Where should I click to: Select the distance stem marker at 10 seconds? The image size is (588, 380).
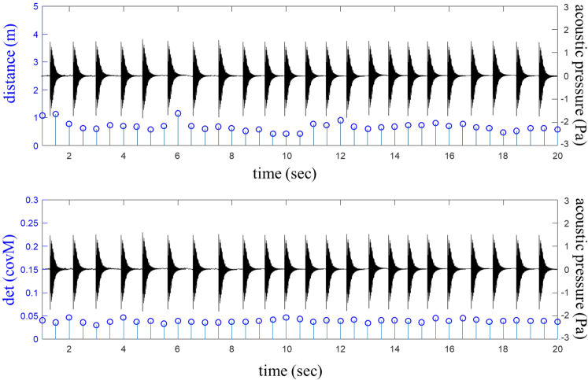point(286,134)
